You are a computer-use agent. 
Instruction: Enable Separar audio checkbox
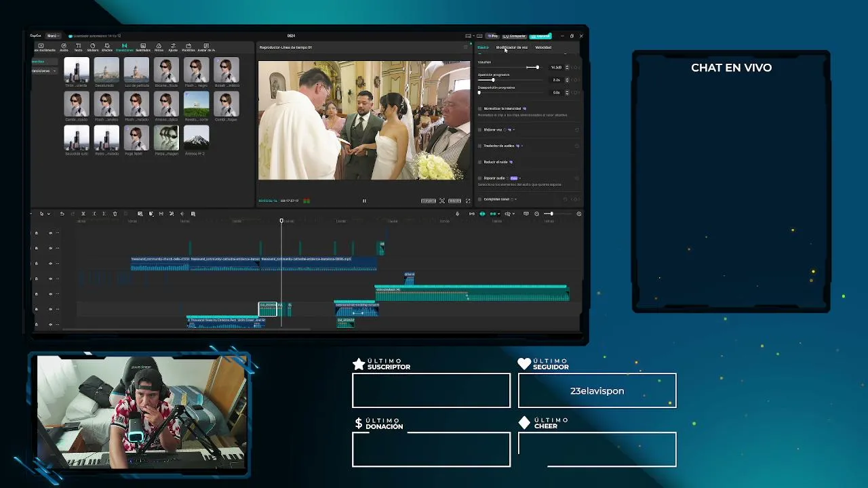pos(480,178)
